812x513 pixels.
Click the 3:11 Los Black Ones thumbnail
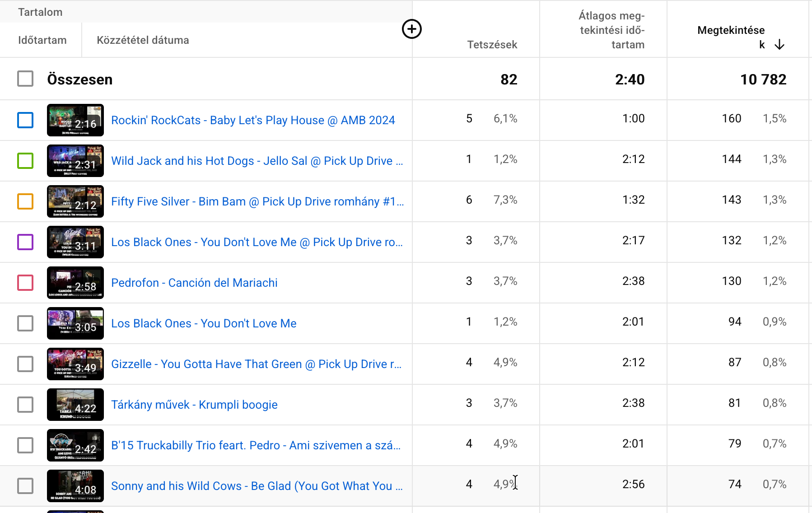click(75, 242)
